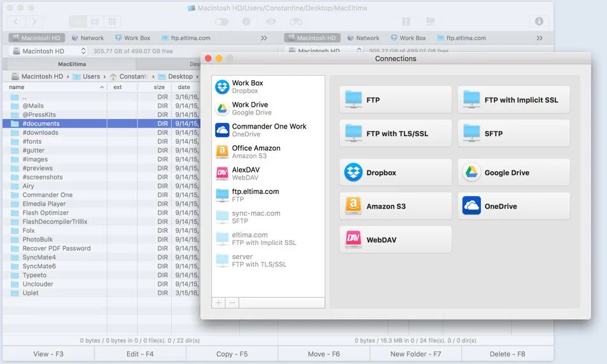
Task: Open the MacEltima folder tab
Action: pyautogui.click(x=72, y=64)
